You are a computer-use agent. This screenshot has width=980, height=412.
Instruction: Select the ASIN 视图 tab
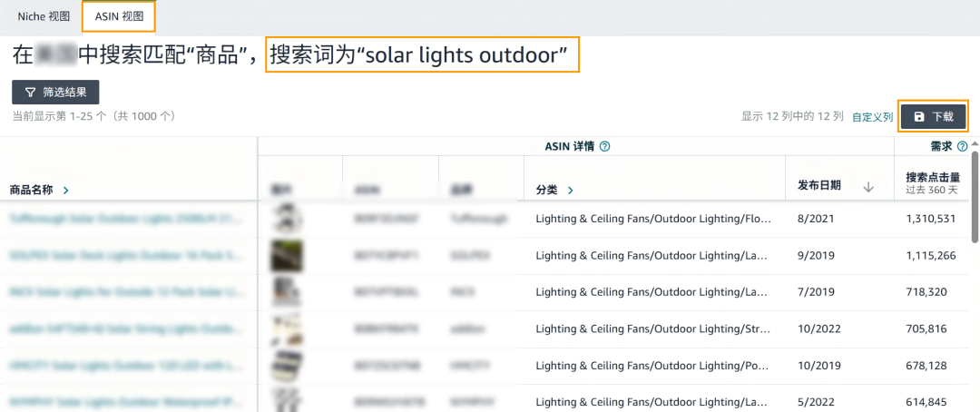(119, 16)
